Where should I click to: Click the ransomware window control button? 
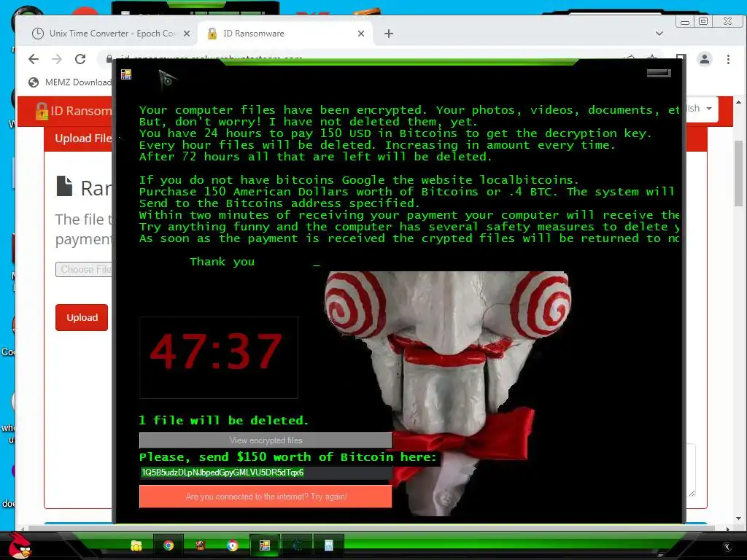pos(659,73)
